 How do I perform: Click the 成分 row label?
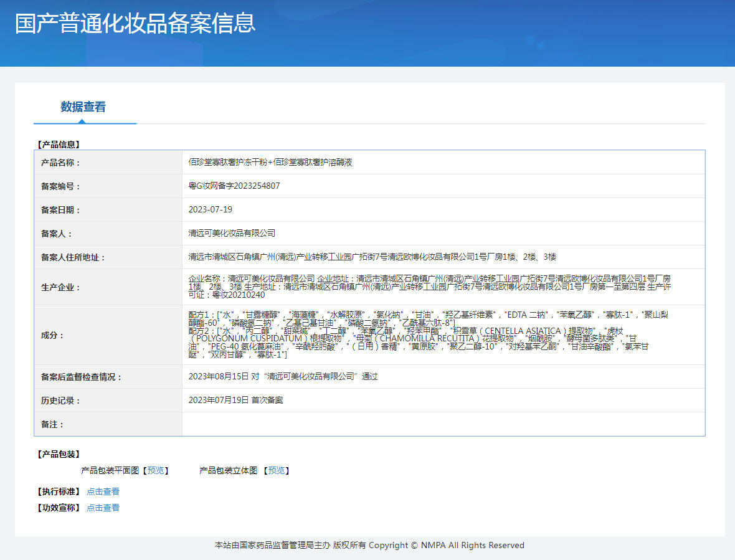pos(52,335)
